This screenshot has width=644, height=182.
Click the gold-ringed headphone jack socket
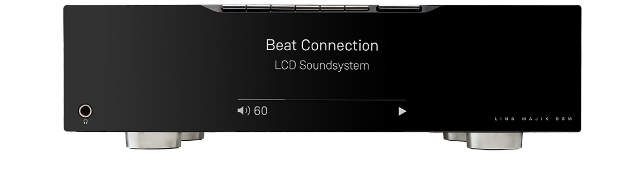85,111
